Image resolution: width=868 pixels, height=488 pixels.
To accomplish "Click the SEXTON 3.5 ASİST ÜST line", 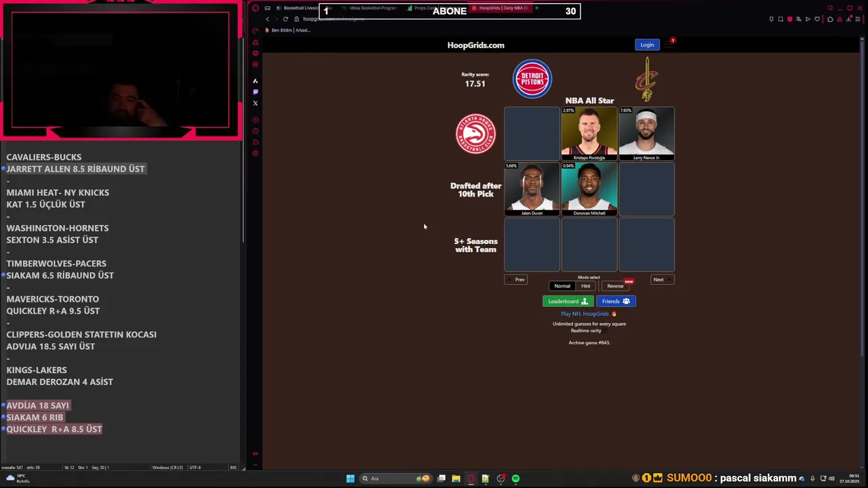I will [52, 240].
